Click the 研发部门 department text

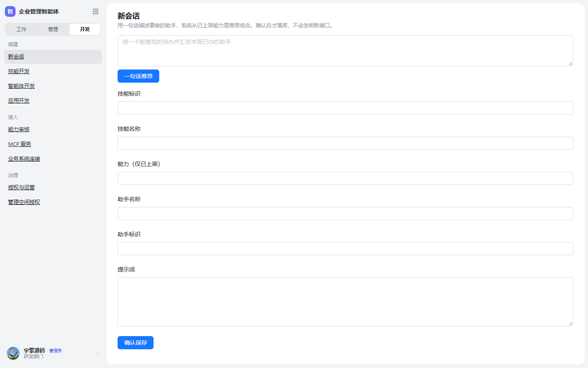coord(33,357)
